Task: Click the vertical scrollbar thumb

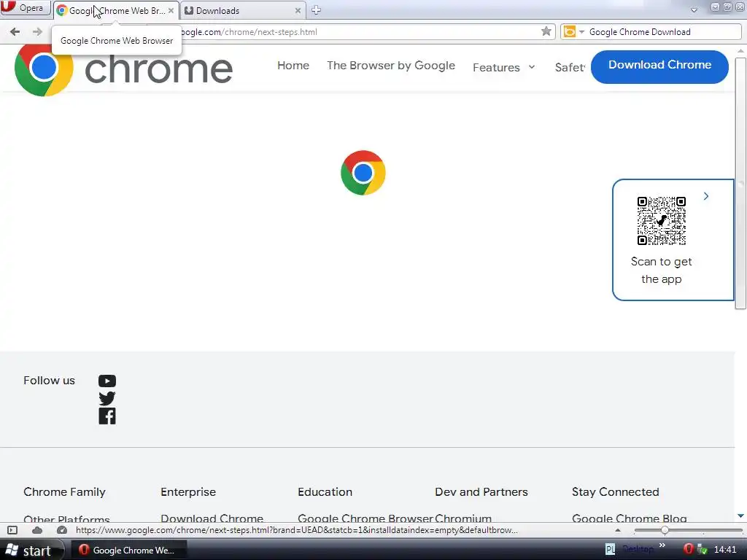Action: 740,183
